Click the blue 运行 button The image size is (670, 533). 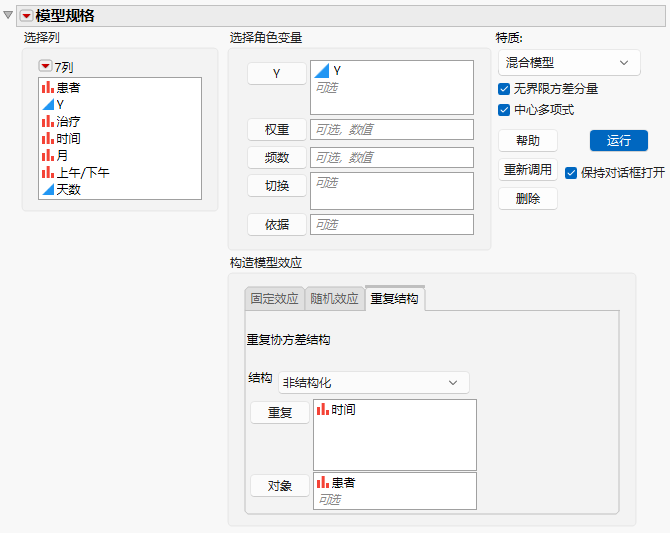click(x=619, y=141)
